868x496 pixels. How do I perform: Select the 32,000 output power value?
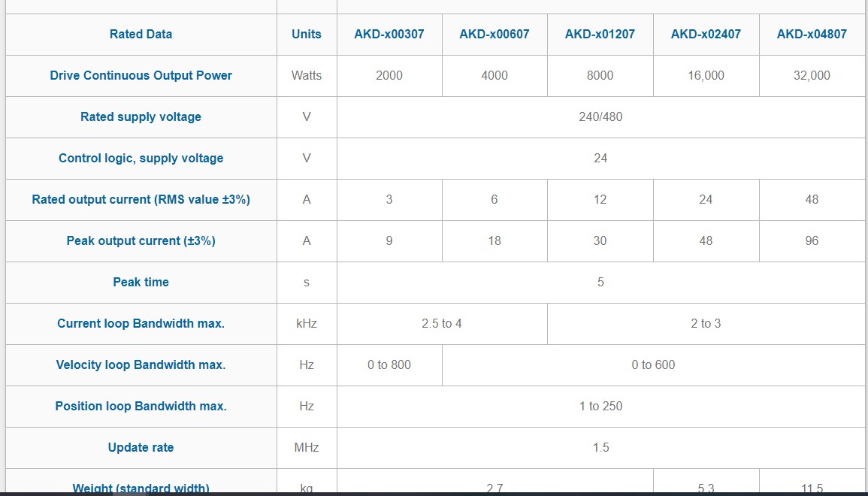coord(812,75)
